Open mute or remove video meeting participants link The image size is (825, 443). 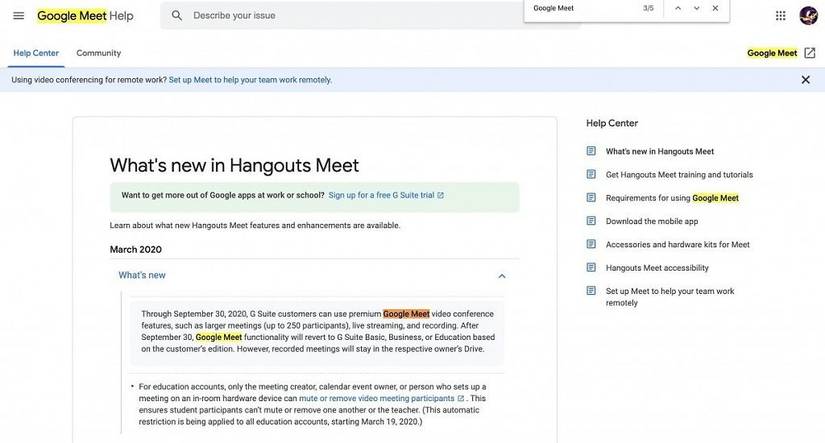(377, 399)
